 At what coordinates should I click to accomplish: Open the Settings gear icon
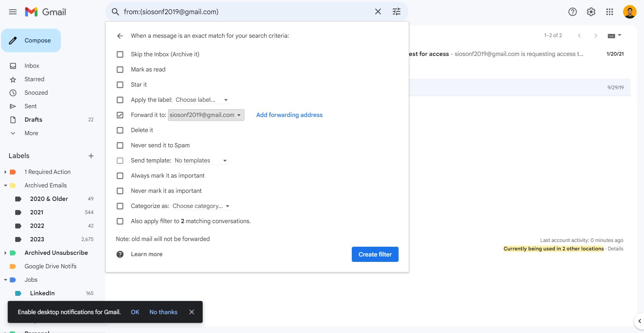591,12
